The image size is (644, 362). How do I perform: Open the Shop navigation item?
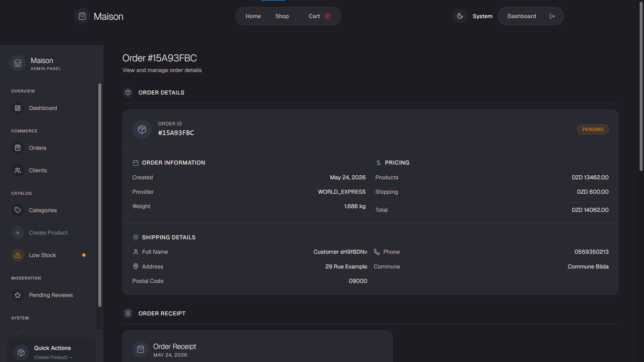282,16
